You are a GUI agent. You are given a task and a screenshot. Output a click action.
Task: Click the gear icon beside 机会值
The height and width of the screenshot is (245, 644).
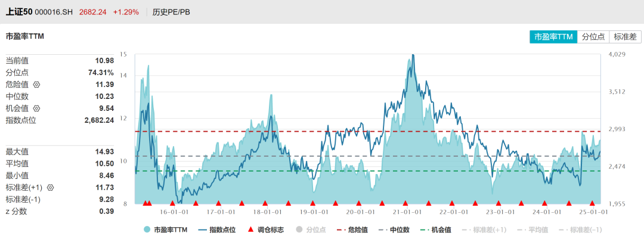point(36,108)
